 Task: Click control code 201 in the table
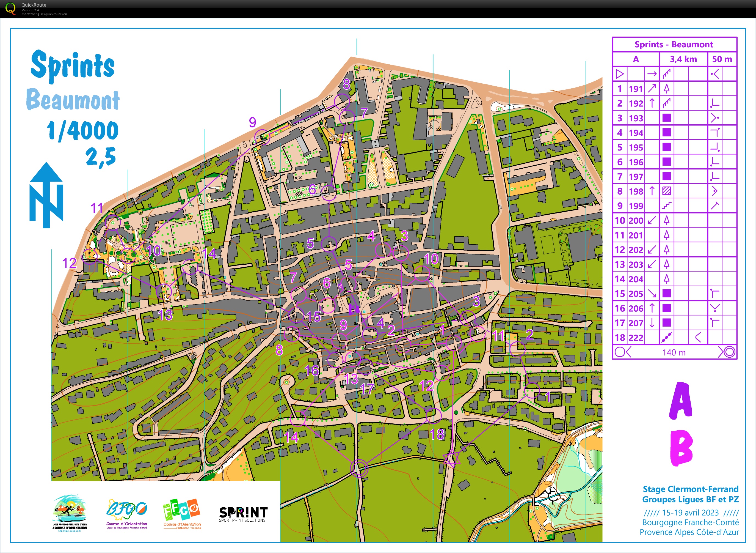click(636, 235)
